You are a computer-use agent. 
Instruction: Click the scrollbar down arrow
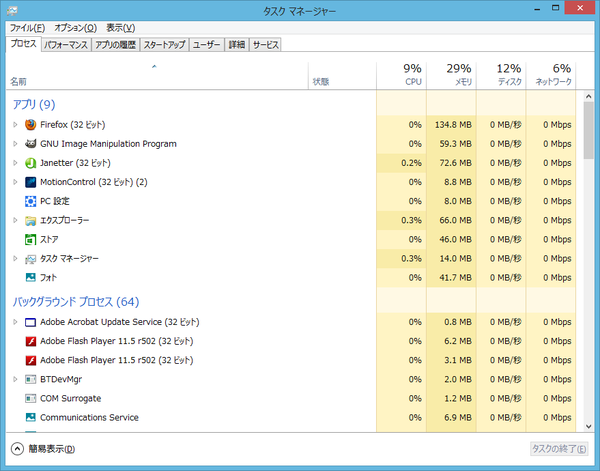[589, 427]
